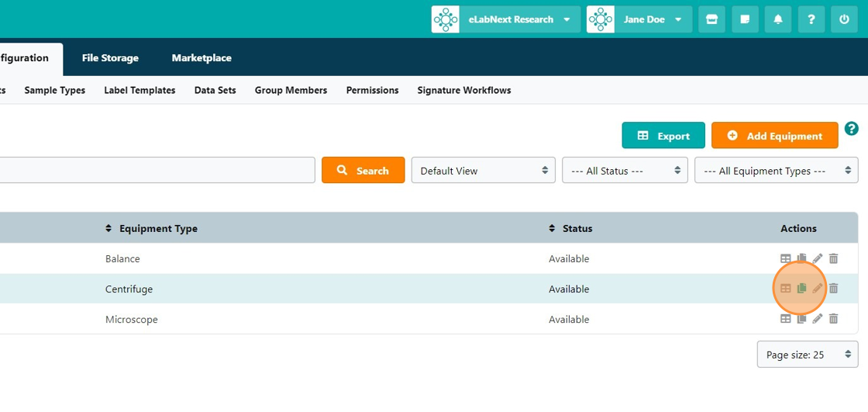Open the Group Members submenu
The height and width of the screenshot is (412, 868).
click(x=291, y=90)
